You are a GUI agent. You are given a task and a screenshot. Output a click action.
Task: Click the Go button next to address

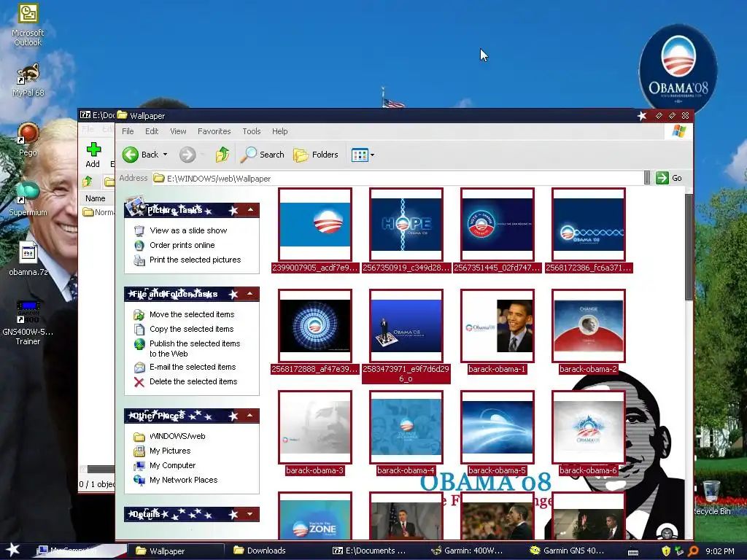[x=670, y=178]
